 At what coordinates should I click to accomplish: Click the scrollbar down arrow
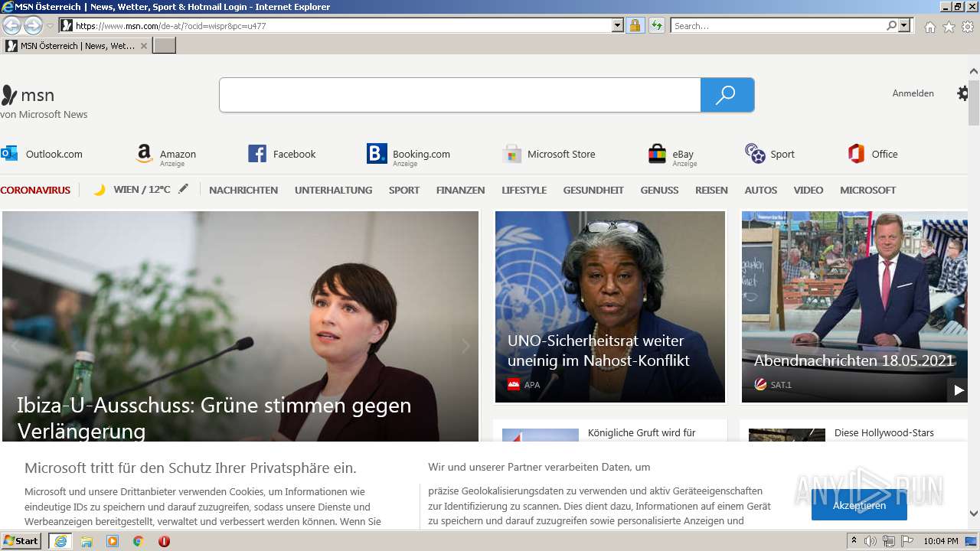click(x=974, y=514)
